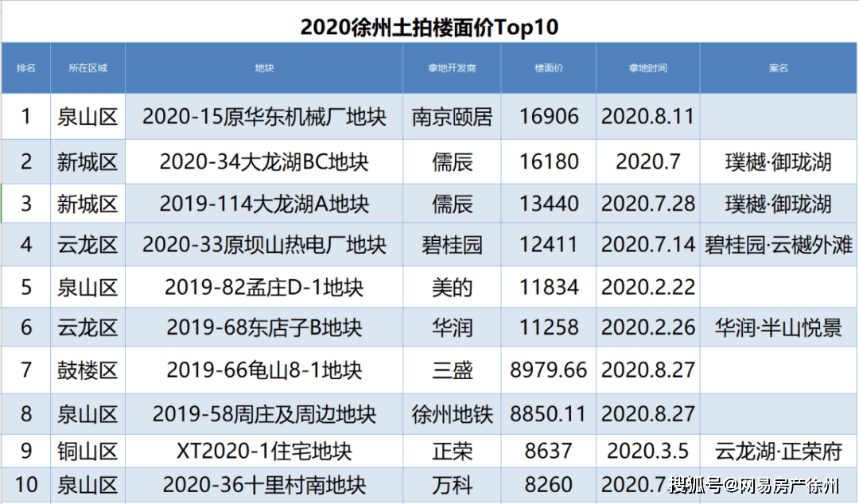Click the price cell 13440
Viewport: 859px width, 504px height.
(548, 204)
